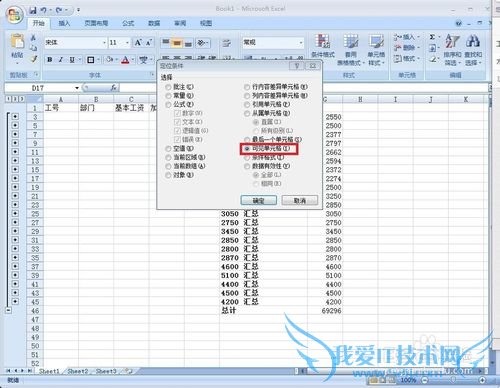Open the font name dropdown
The image size is (500, 388).
pyautogui.click(x=104, y=43)
